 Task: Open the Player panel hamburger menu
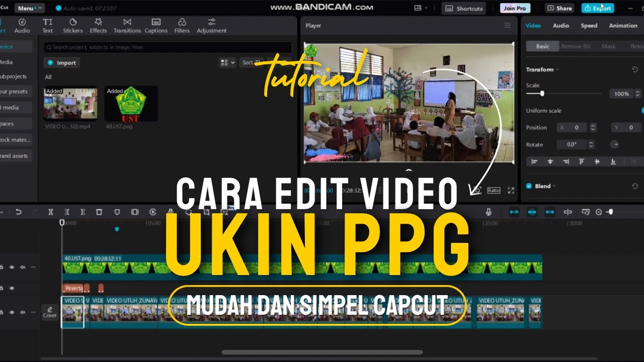(507, 26)
